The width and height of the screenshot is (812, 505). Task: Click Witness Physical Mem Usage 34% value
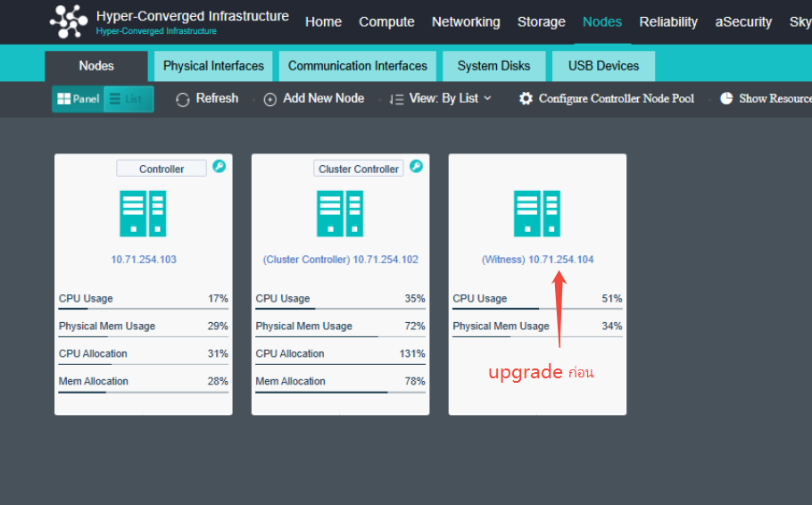611,327
